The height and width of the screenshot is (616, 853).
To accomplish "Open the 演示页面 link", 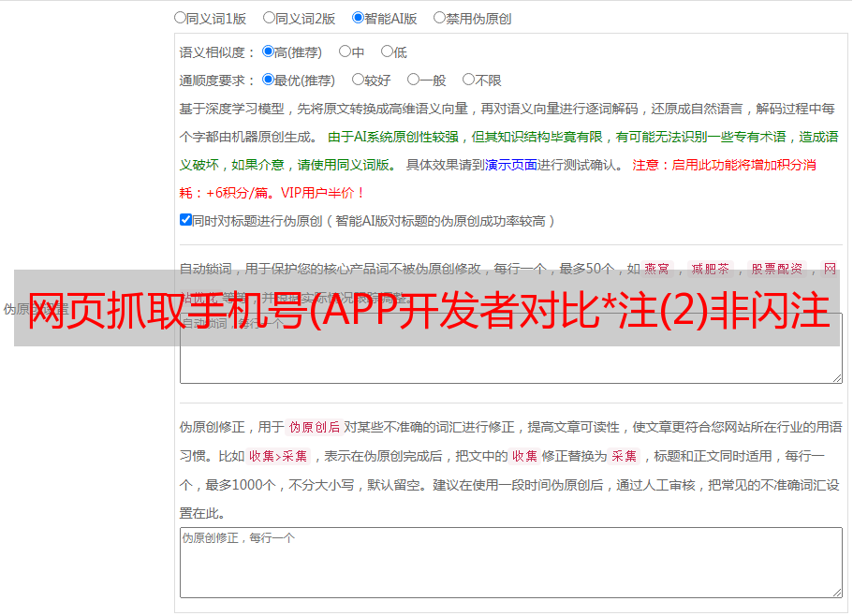I will coord(511,165).
